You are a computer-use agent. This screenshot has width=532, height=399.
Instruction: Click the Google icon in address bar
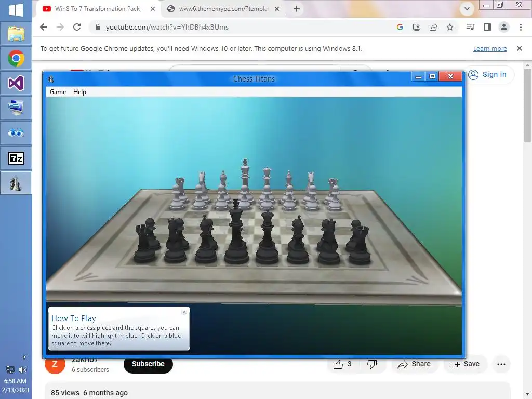400,27
